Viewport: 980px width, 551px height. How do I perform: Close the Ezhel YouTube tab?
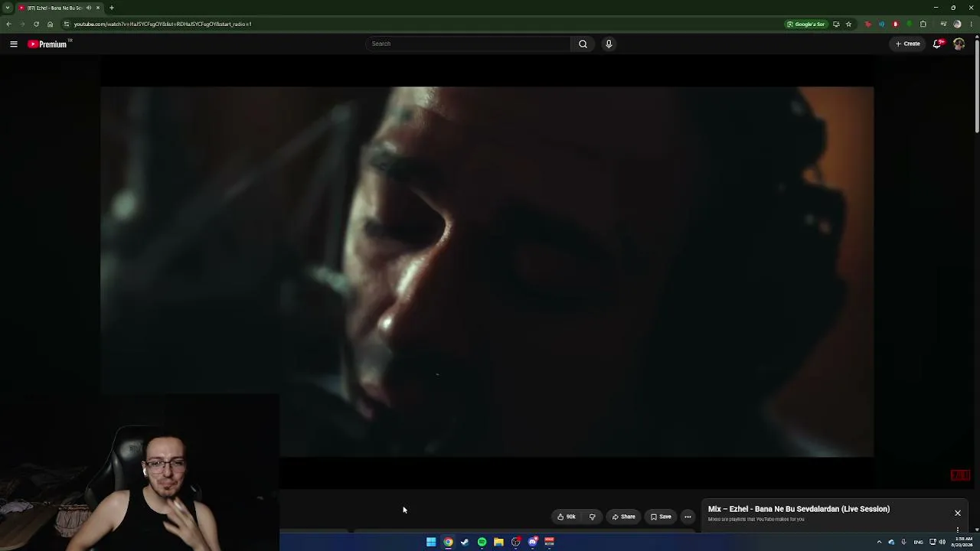coord(98,8)
